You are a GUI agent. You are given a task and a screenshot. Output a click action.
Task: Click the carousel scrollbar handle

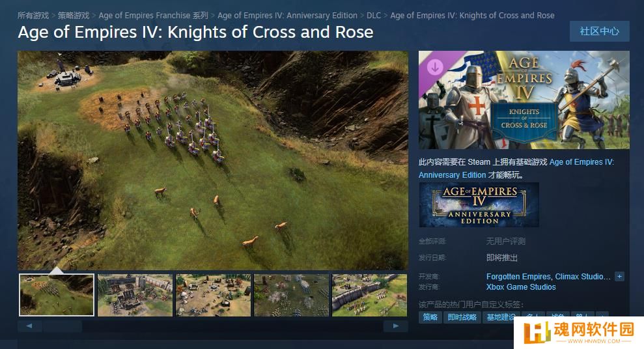pyautogui.click(x=63, y=326)
